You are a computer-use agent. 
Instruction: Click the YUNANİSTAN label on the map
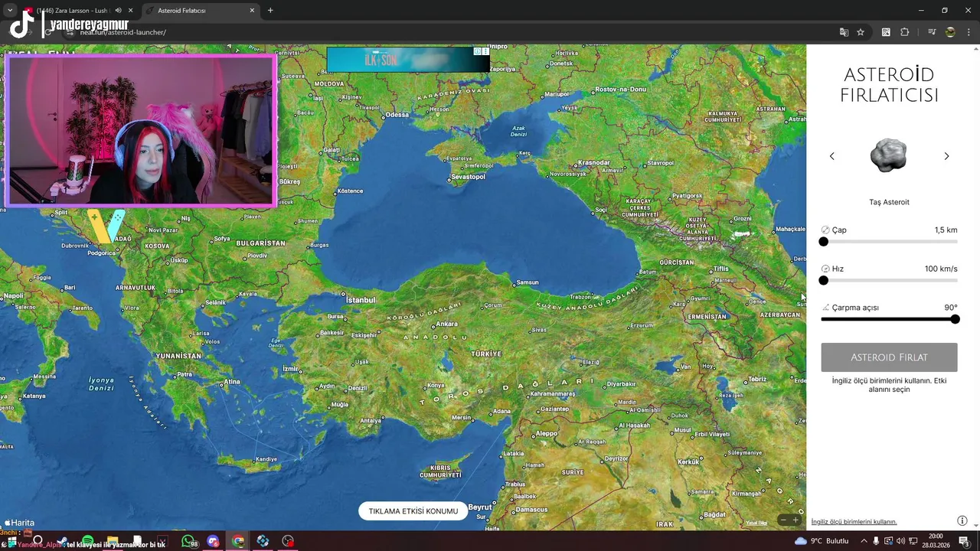click(x=178, y=356)
